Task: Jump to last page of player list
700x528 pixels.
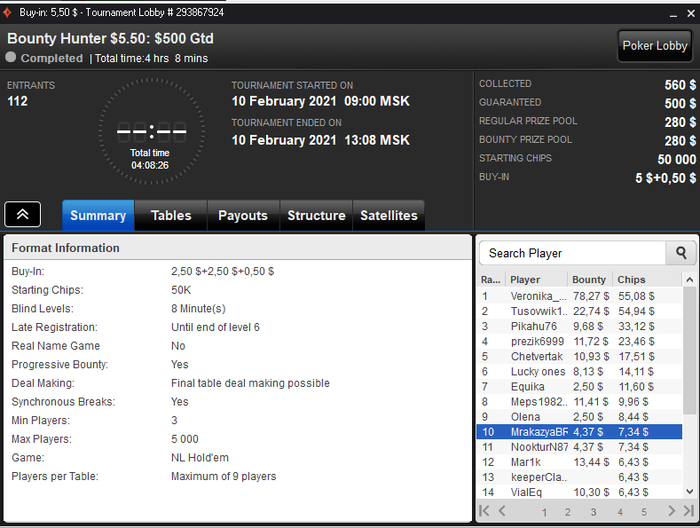Action: pyautogui.click(x=689, y=511)
